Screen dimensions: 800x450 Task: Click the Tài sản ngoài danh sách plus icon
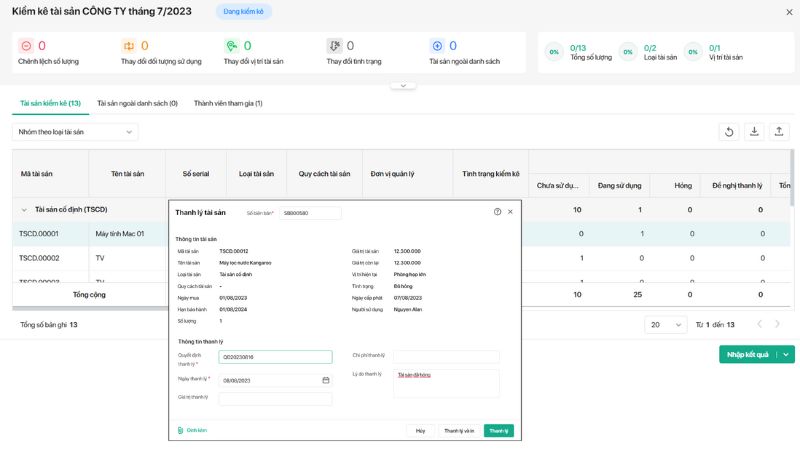[437, 47]
